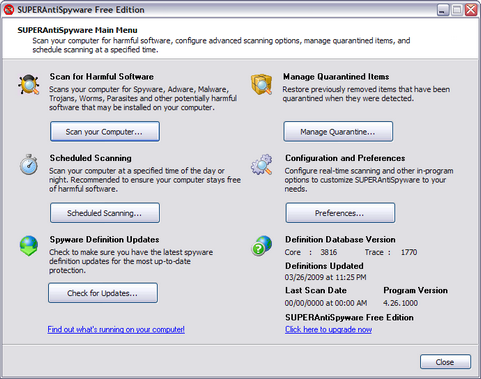The width and height of the screenshot is (481, 379).
Task: Click bold 'SUPERAntiSpyware Free Edition' label above upgrade link
Action: click(349, 317)
